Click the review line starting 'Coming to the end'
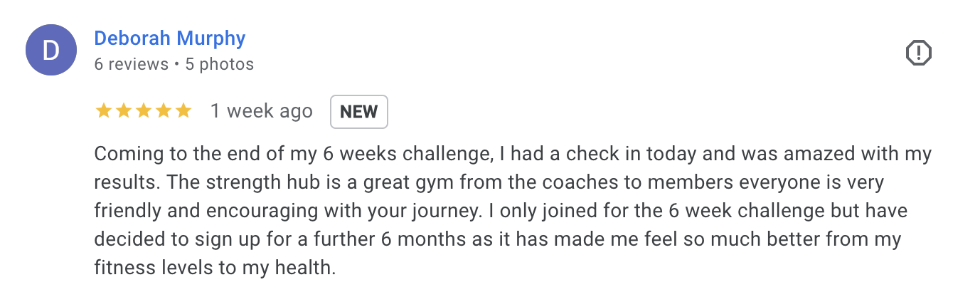The width and height of the screenshot is (980, 297). 512,155
